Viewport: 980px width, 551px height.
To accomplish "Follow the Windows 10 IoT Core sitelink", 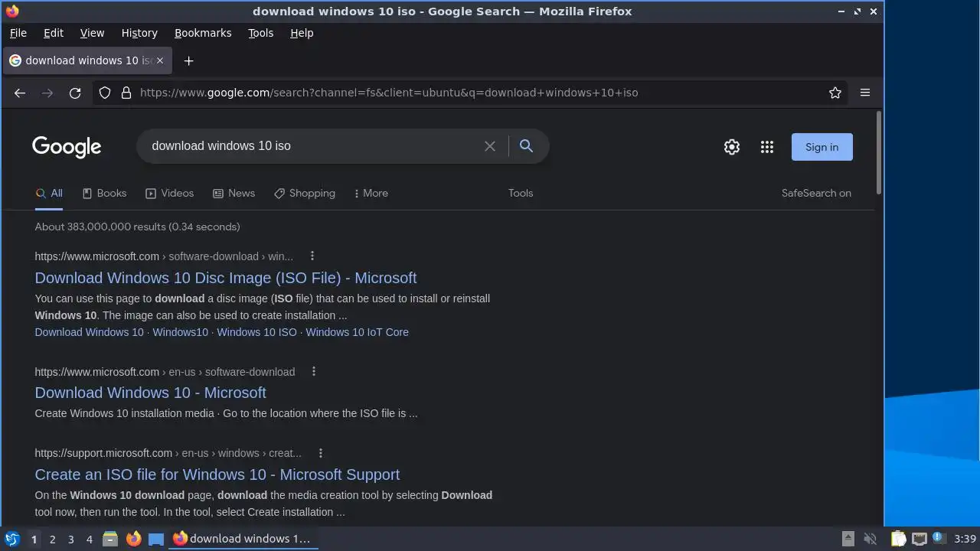I will tap(357, 332).
